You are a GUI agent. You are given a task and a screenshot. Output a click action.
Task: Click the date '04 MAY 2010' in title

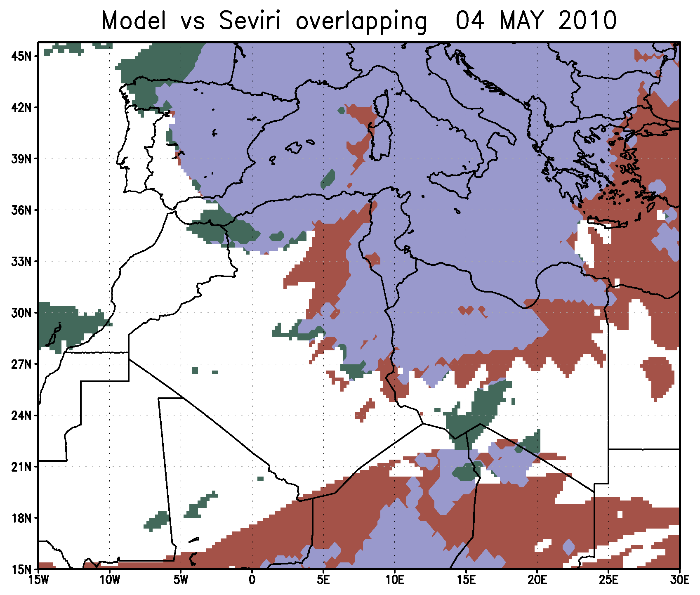click(x=536, y=21)
